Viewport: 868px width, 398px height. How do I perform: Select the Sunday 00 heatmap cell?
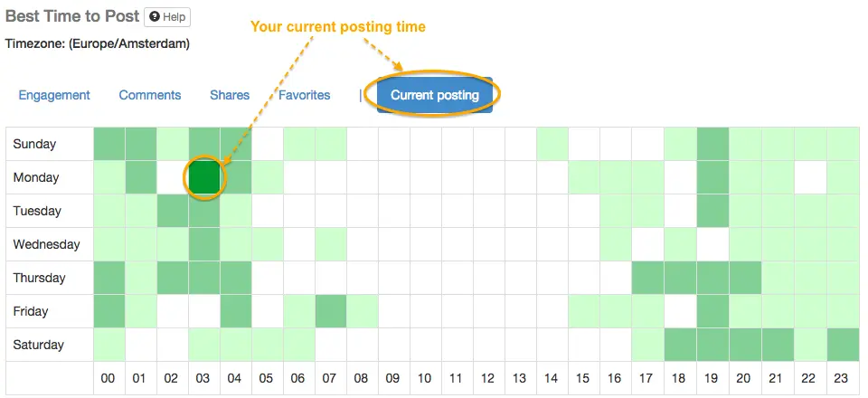click(109, 144)
